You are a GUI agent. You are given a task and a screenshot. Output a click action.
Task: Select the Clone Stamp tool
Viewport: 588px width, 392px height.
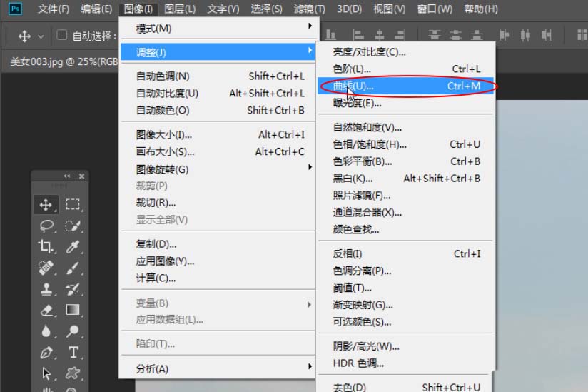46,289
